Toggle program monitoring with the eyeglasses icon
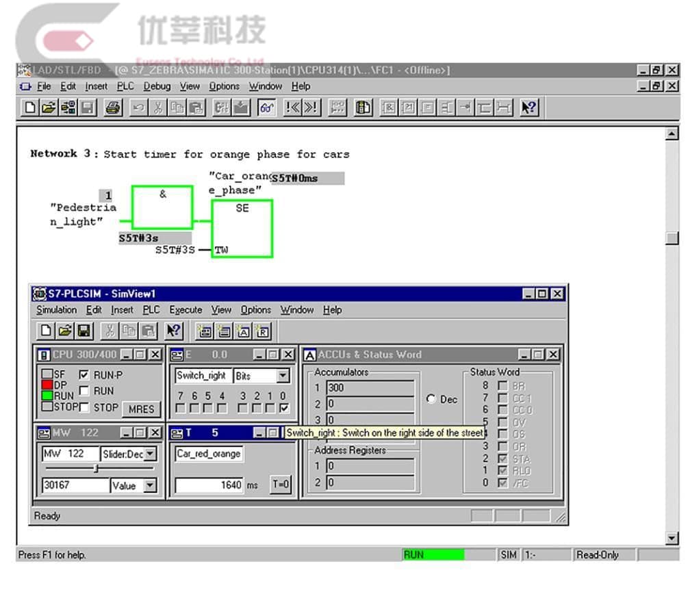Screen dimensions: 690x616 [x=267, y=107]
